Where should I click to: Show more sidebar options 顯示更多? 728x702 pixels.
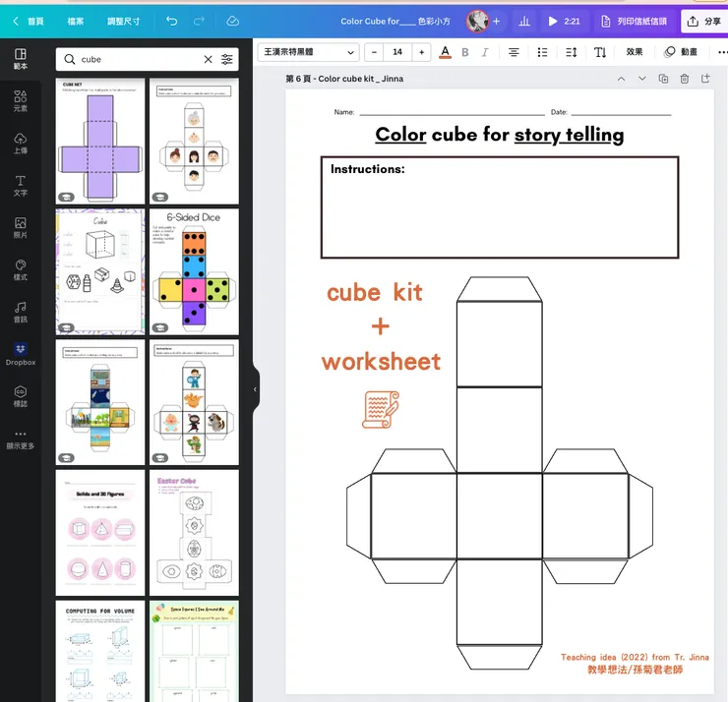pyautogui.click(x=21, y=439)
